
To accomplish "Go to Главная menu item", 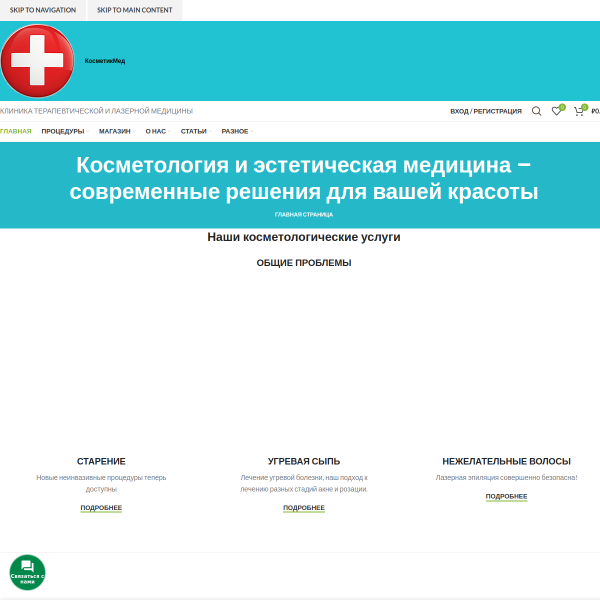I will coord(16,131).
